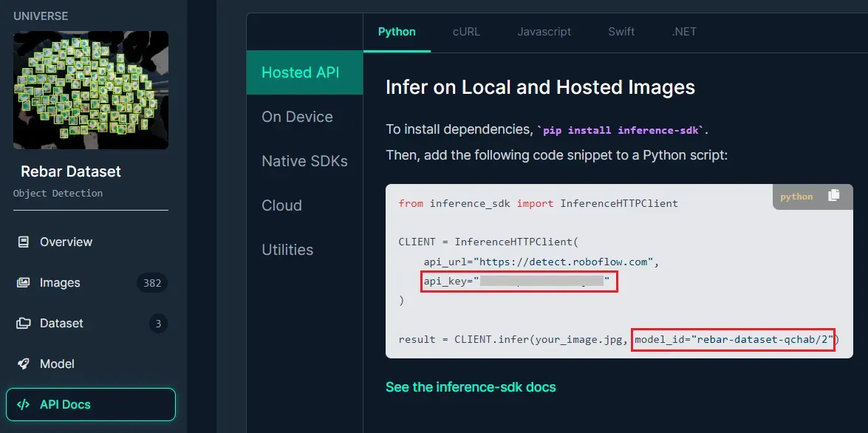
Task: Select the Native SDKs section
Action: [305, 161]
